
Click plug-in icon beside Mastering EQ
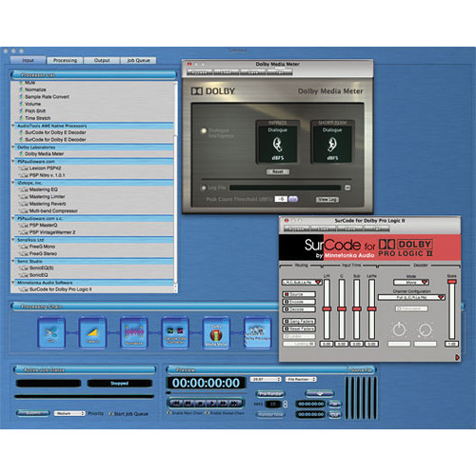24,189
